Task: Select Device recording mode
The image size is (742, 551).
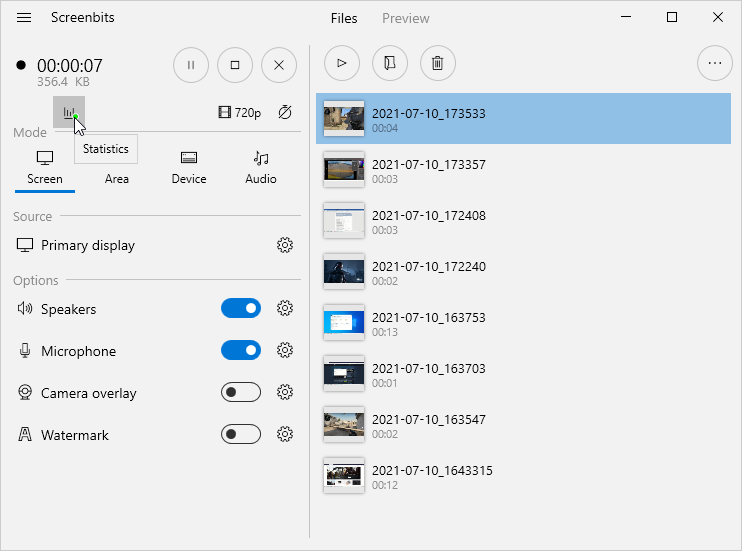Action: [189, 168]
